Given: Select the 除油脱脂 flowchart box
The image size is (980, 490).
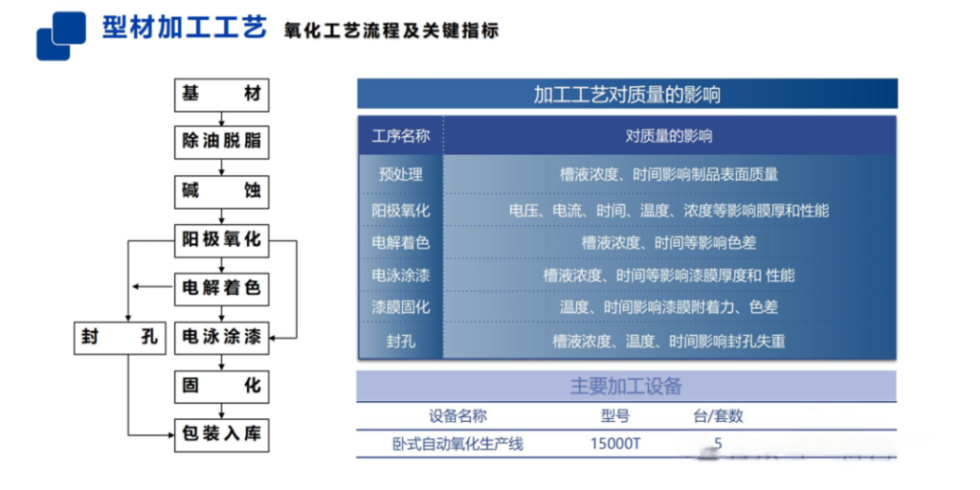Looking at the screenshot, I should pos(221,144).
